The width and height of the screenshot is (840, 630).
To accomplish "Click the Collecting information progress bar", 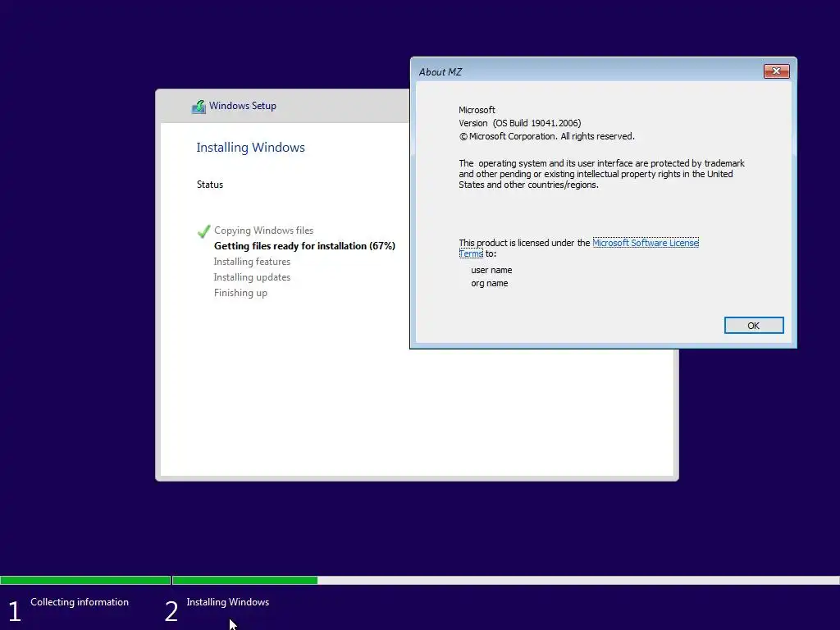I will click(x=85, y=580).
